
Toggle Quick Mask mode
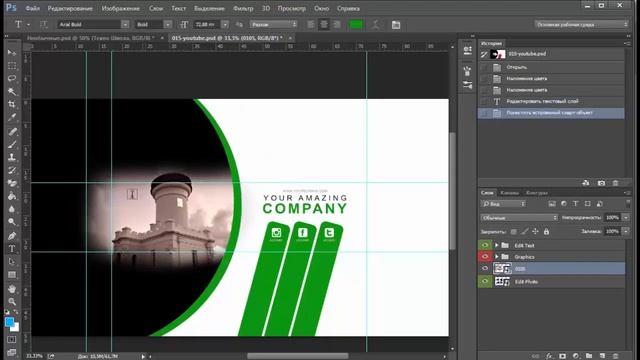click(x=12, y=340)
